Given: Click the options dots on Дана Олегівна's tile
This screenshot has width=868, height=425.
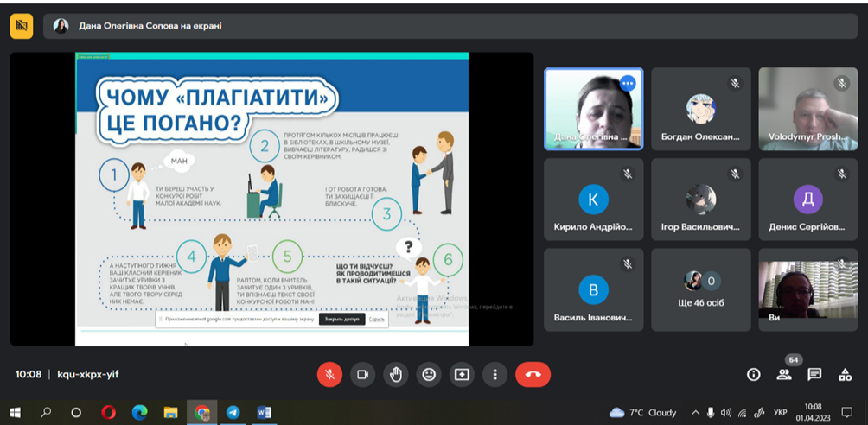Looking at the screenshot, I should pyautogui.click(x=628, y=84).
